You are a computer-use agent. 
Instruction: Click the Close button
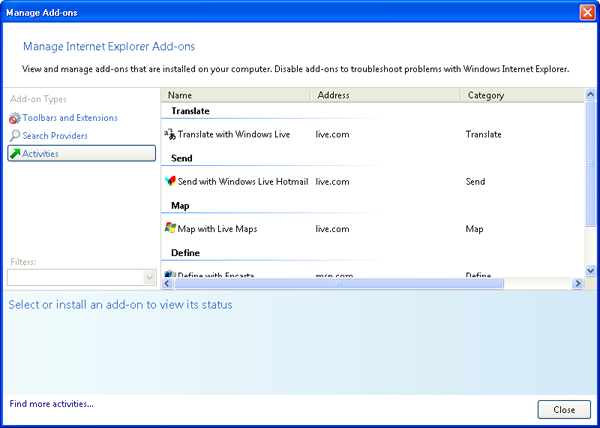coord(564,410)
